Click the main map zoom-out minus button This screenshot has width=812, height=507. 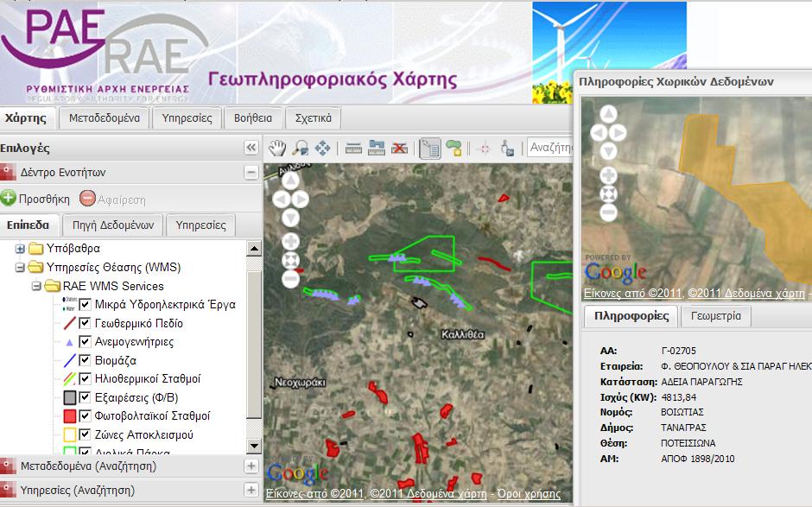[290, 279]
